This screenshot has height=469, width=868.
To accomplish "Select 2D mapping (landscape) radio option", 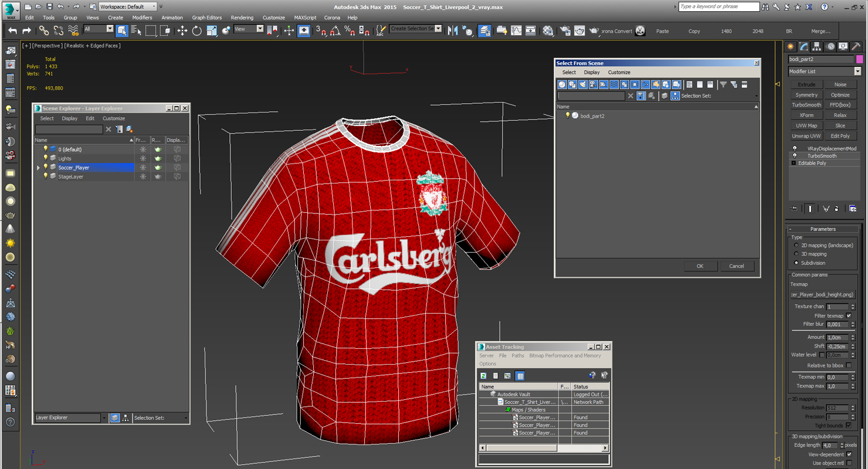I will pos(796,245).
